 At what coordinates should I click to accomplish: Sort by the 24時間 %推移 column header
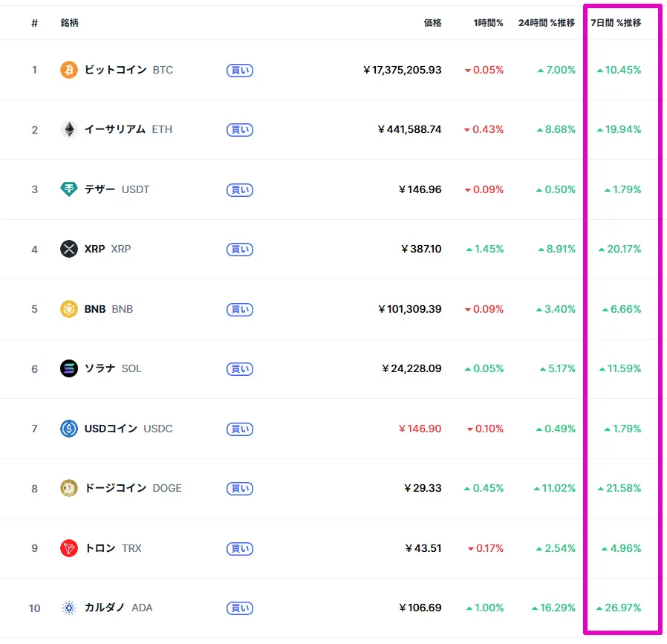[547, 22]
